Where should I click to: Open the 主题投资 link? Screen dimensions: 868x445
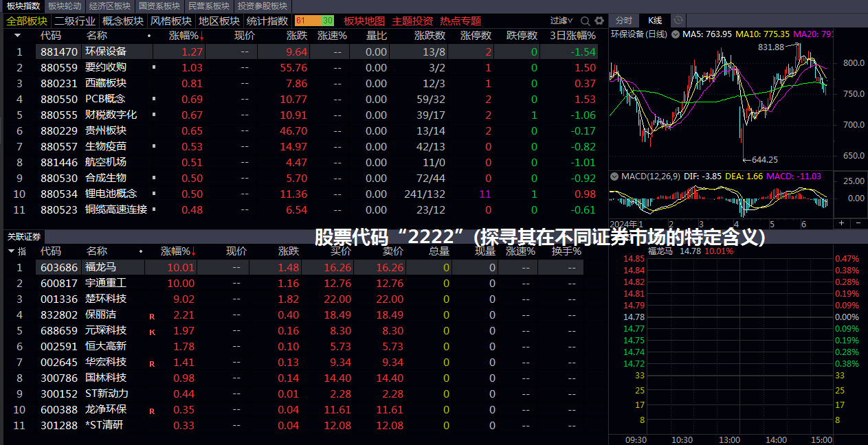[x=412, y=21]
